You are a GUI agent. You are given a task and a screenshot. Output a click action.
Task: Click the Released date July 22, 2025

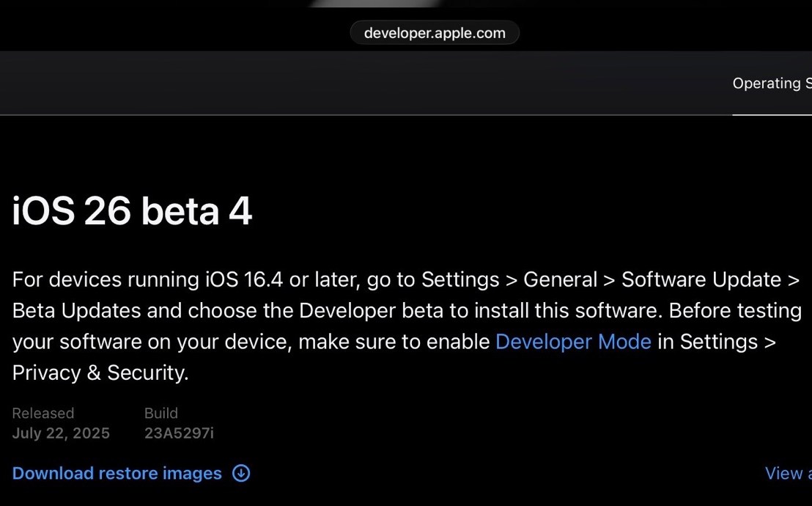point(61,433)
